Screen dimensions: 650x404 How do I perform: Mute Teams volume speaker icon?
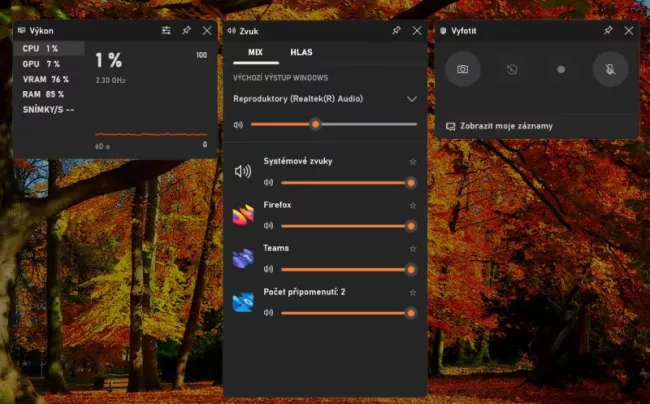pyautogui.click(x=269, y=269)
